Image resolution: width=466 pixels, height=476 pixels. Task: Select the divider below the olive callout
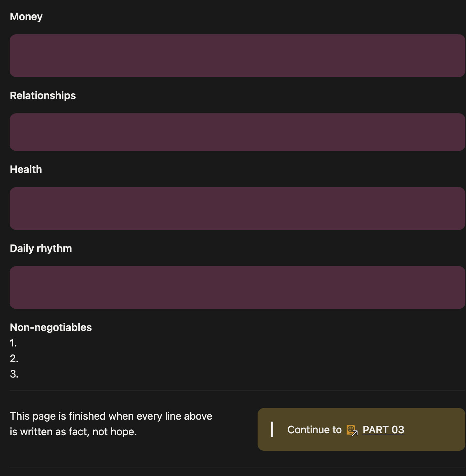coord(238,468)
